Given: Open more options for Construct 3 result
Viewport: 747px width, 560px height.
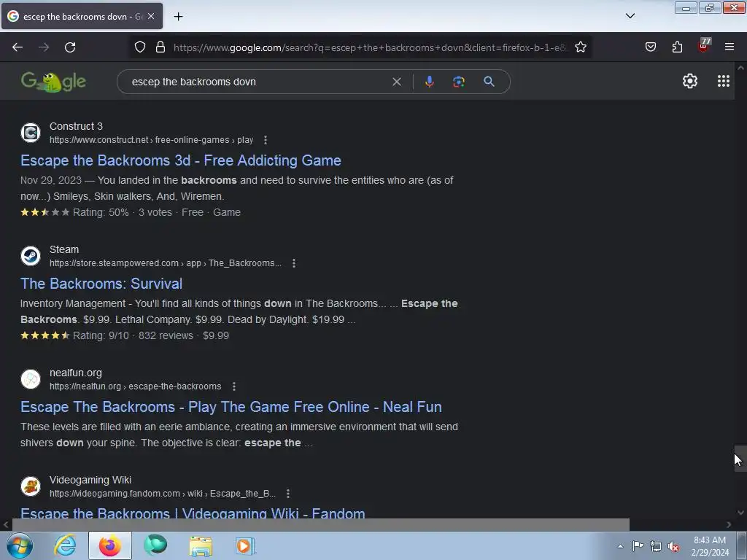Looking at the screenshot, I should tap(266, 140).
